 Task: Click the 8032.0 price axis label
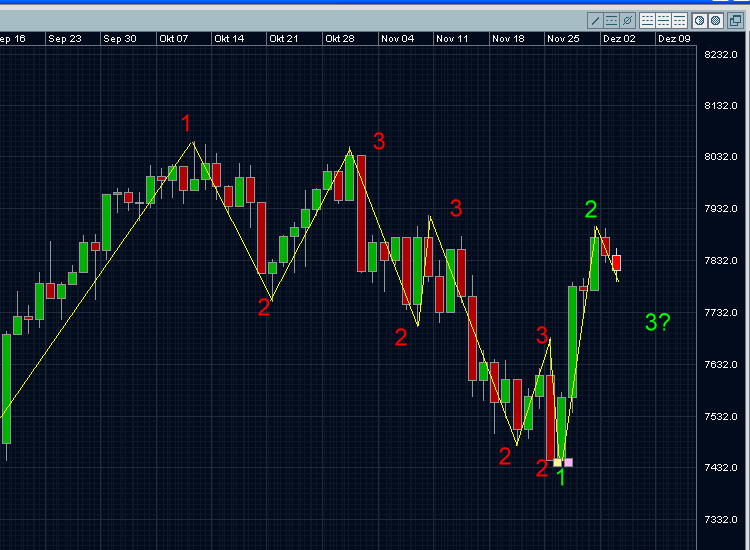click(721, 157)
